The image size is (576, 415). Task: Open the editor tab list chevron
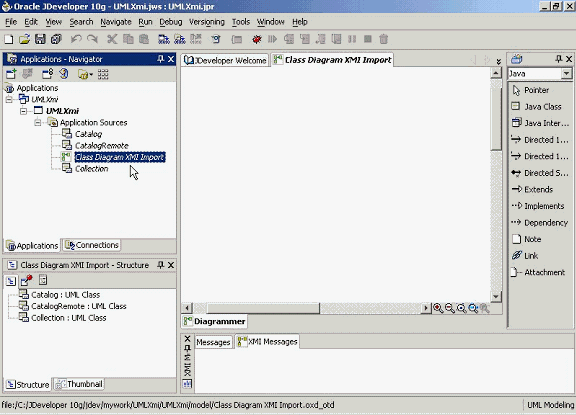click(x=498, y=61)
